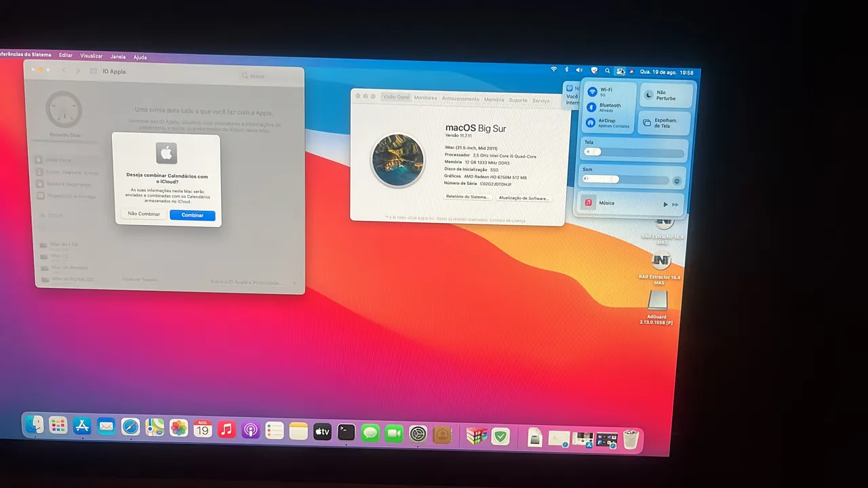
Task: Click the Wi-Fi status icon in the menu bar
Action: click(554, 70)
